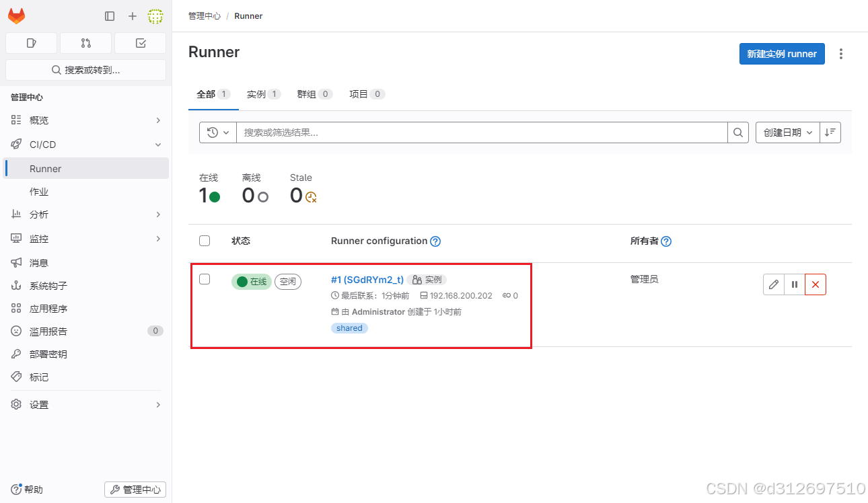
Task: Expand the 监控 sidebar section
Action: tap(86, 239)
